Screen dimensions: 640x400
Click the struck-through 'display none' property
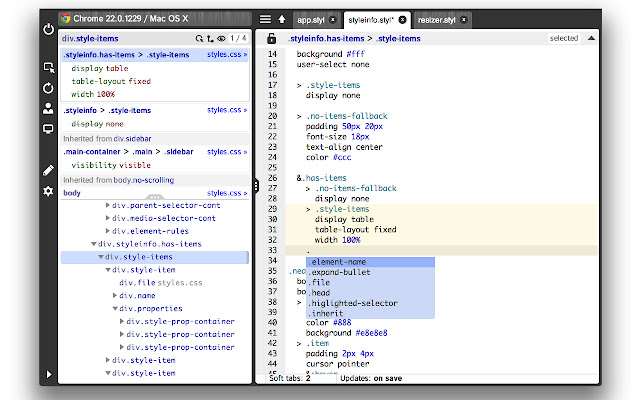pos(97,124)
